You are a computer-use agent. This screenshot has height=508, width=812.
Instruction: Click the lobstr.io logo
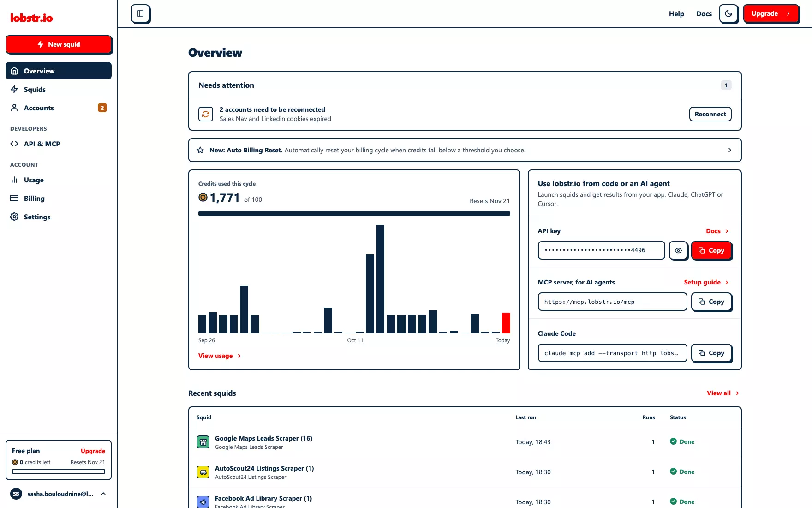coord(31,18)
